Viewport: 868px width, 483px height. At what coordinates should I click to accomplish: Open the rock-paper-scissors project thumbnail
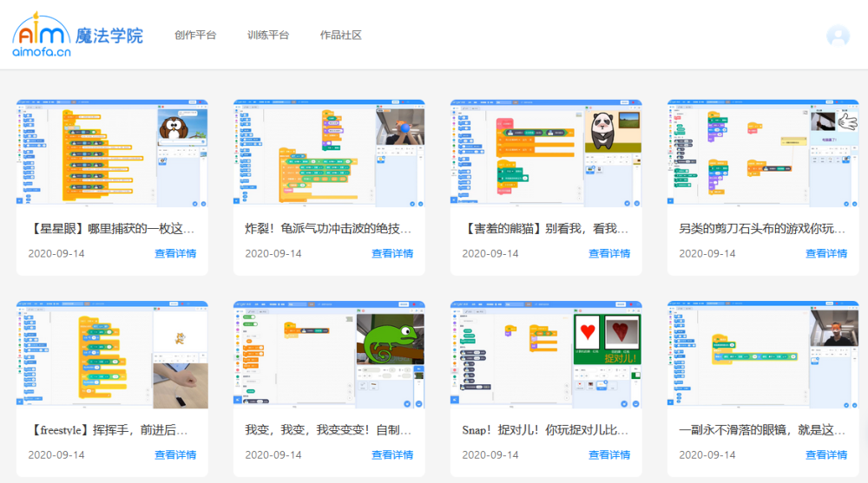(763, 153)
